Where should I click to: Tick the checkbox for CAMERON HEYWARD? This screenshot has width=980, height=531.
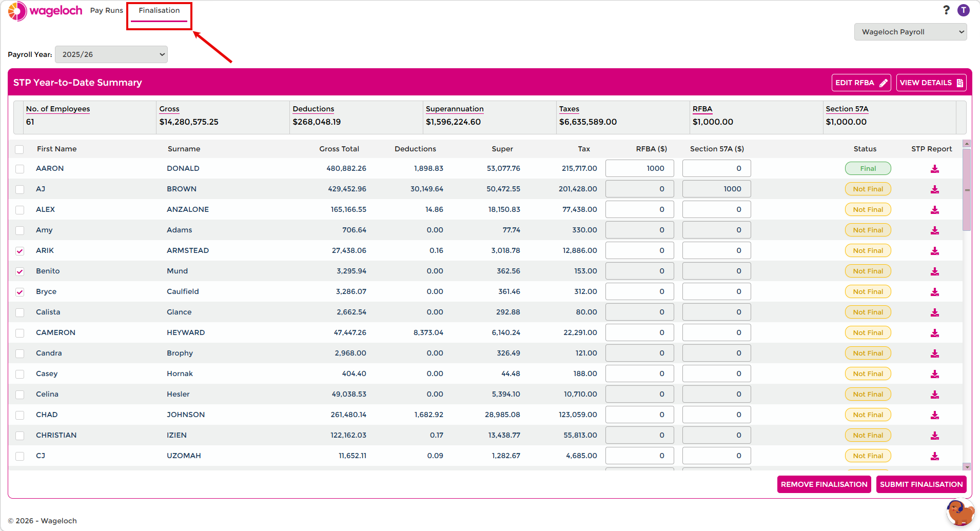pos(19,333)
